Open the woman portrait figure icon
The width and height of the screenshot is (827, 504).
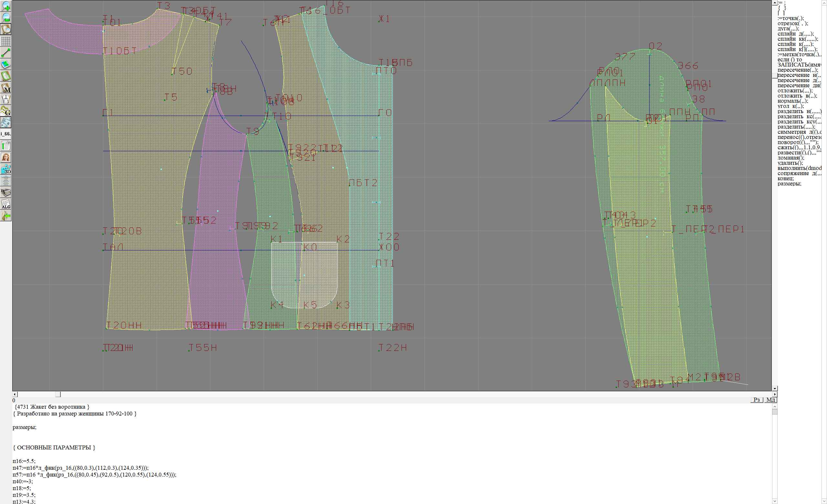tap(6, 157)
